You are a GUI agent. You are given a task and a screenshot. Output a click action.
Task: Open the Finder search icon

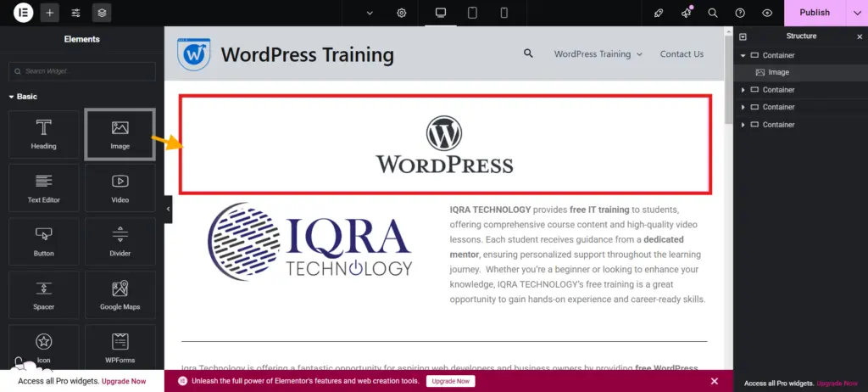click(713, 13)
